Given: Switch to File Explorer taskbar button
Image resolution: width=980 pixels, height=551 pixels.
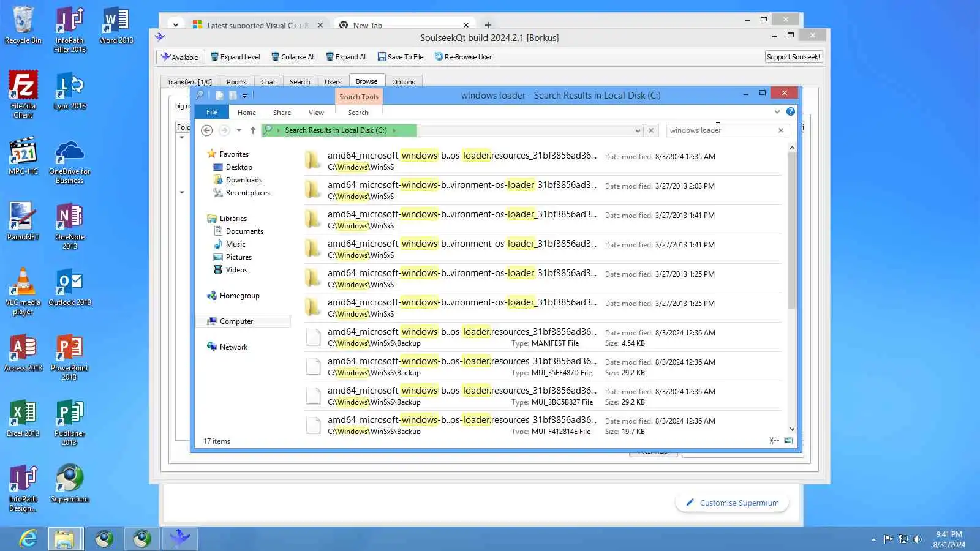Looking at the screenshot, I should click(64, 539).
